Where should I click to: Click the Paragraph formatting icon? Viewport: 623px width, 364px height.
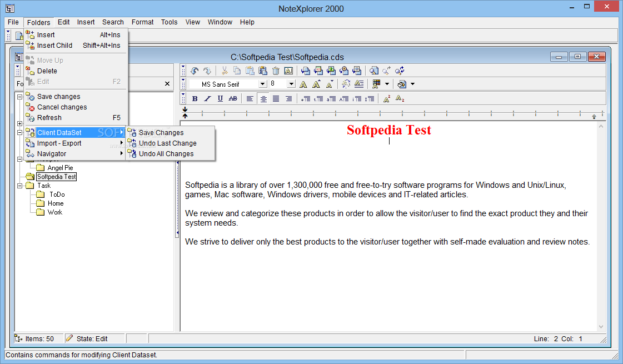(359, 84)
